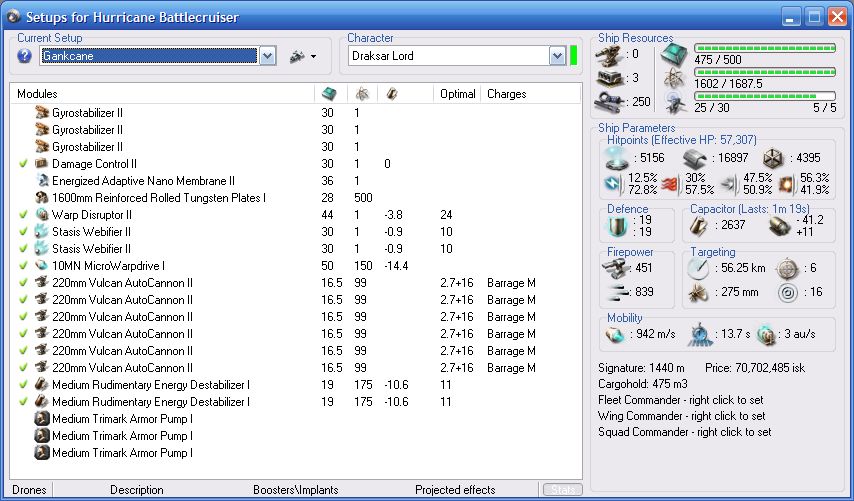Click the warp speed icon showing 3 au/s

tap(766, 334)
